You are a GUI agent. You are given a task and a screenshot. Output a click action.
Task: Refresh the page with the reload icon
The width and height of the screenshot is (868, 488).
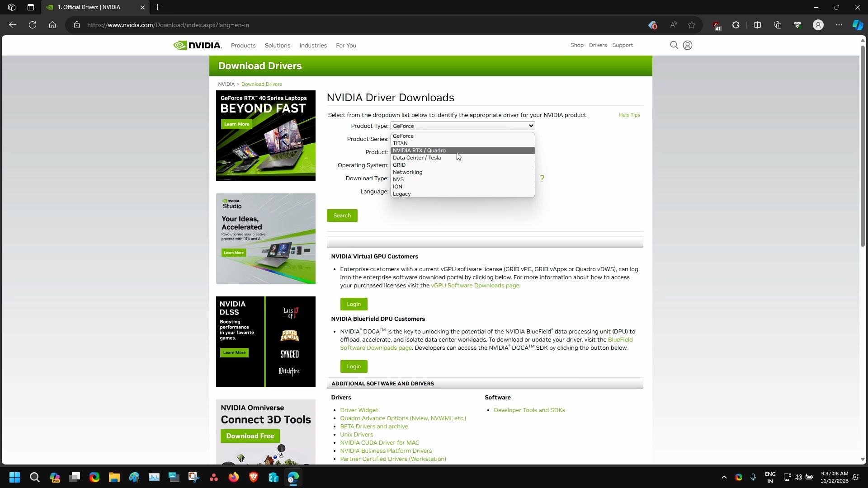[33, 25]
